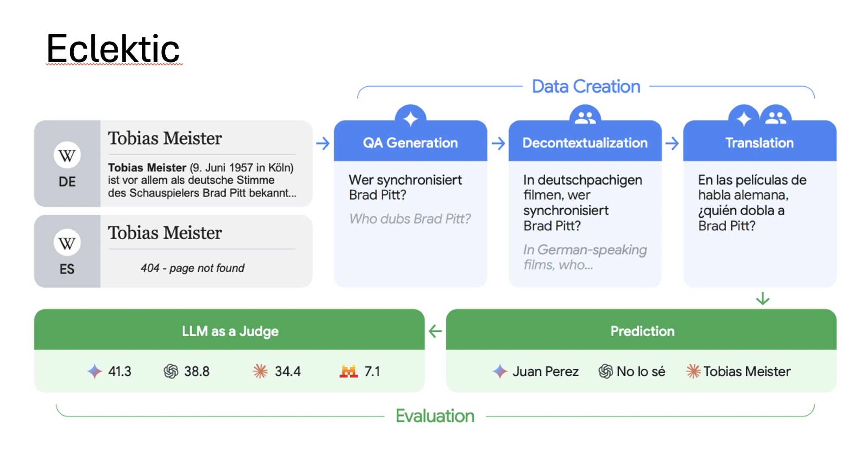The image size is (868, 473).
Task: Click the Wikipedia logo above ES
Action: (x=67, y=243)
